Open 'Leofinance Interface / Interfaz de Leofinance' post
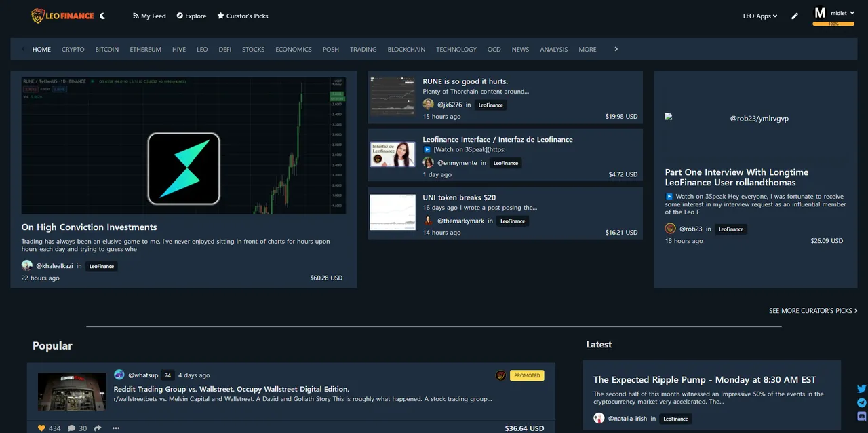Screen dimensions: 868x433 [x=498, y=139]
